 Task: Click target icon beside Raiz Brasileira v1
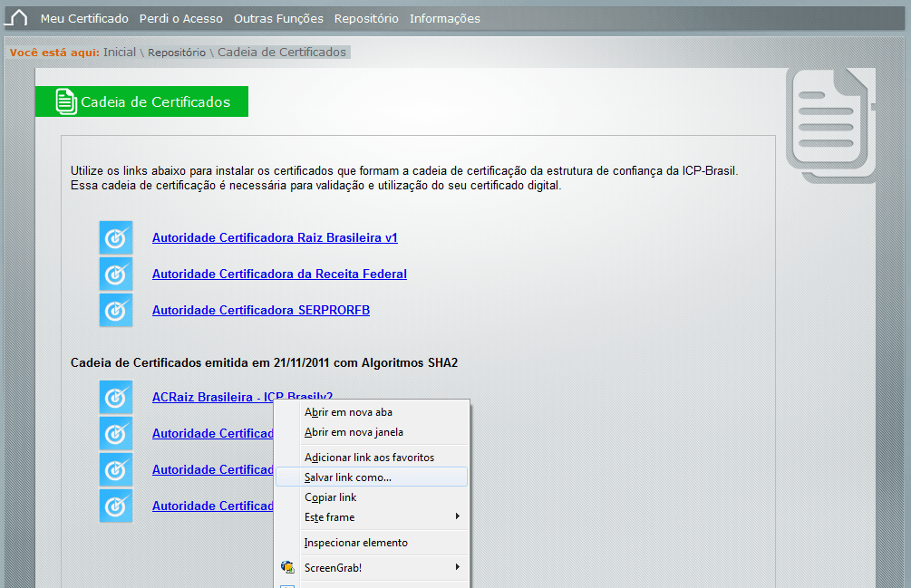point(116,237)
